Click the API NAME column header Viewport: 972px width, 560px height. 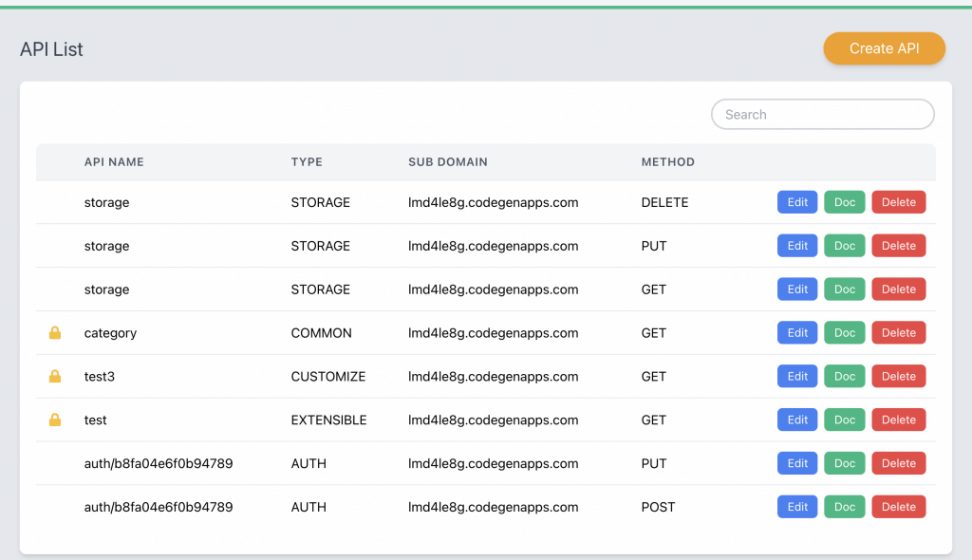(x=114, y=162)
